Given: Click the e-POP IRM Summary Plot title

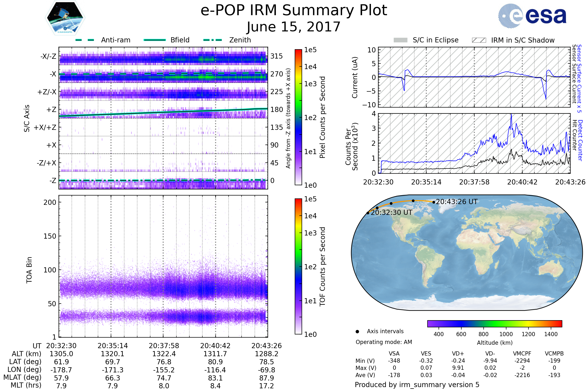Looking at the screenshot, I should pyautogui.click(x=294, y=11).
